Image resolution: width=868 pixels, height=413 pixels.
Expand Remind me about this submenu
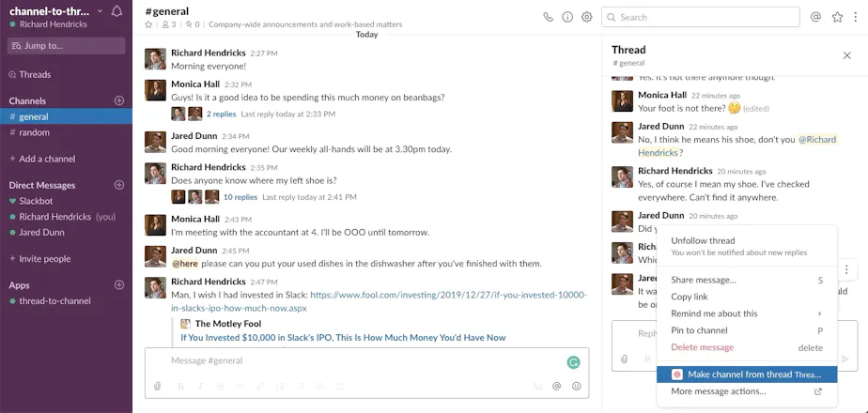747,314
